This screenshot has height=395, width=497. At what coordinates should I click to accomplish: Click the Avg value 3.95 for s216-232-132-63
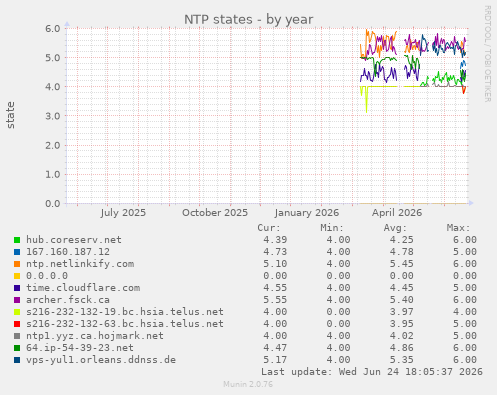(402, 324)
